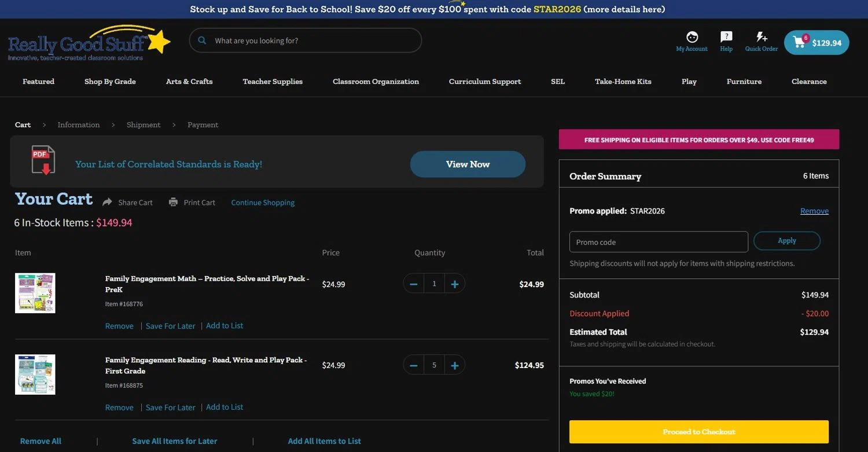The width and height of the screenshot is (868, 452).
Task: Open Clearance menu
Action: pyautogui.click(x=809, y=82)
